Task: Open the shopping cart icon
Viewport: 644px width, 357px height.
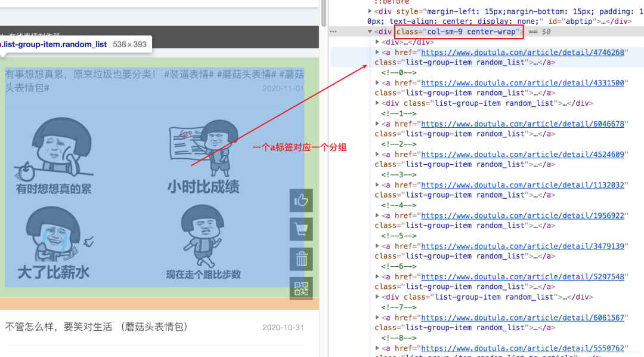Action: tap(301, 229)
